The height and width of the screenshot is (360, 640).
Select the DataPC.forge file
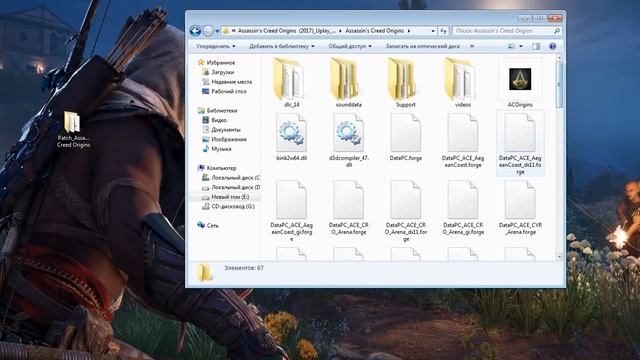point(405,137)
